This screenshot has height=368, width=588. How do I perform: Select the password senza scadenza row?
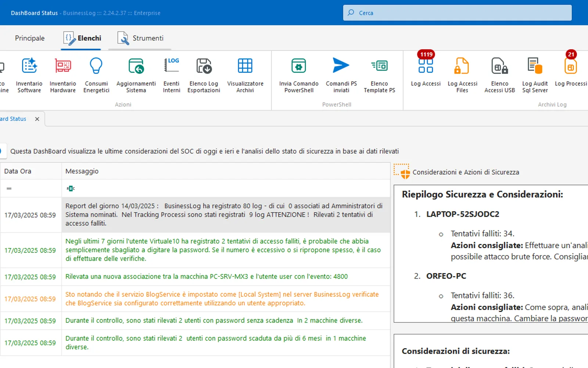195,321
